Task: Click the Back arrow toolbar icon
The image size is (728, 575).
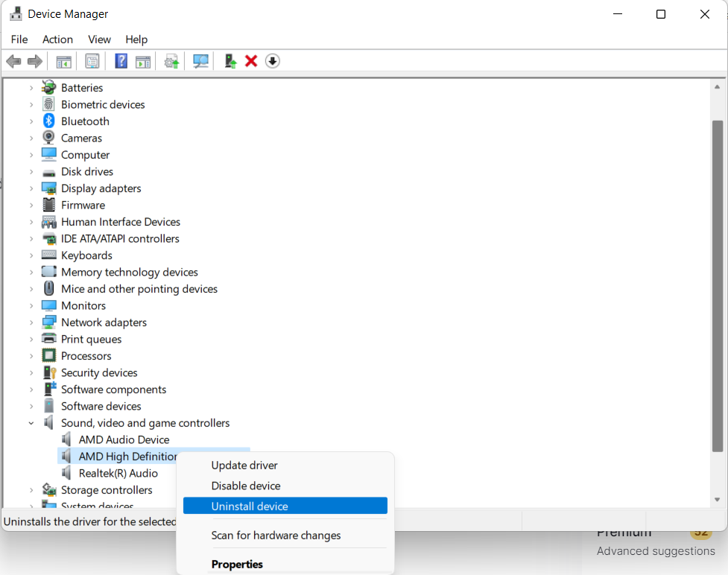Action: tap(14, 61)
